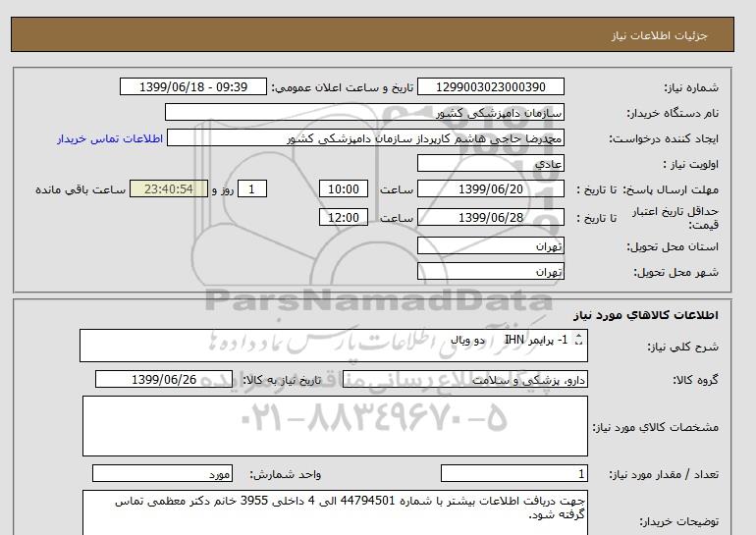Select the delivery province field تهران
Image resolution: width=756 pixels, height=535 pixels.
[490, 245]
